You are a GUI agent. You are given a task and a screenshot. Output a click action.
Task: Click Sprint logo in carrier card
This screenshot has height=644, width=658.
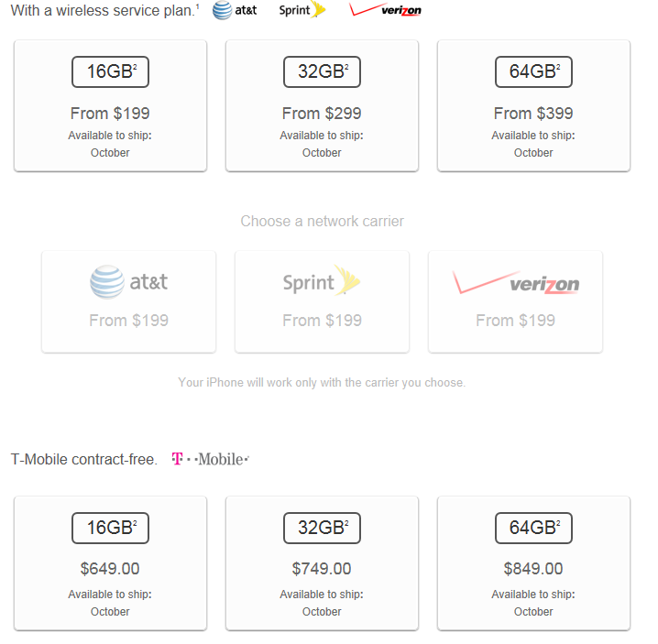pyautogui.click(x=322, y=280)
